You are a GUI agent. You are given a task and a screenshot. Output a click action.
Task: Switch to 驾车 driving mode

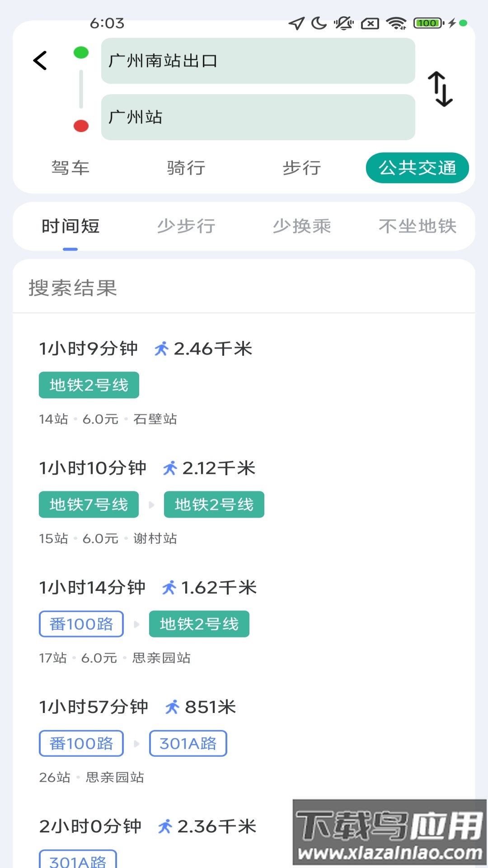(x=70, y=168)
